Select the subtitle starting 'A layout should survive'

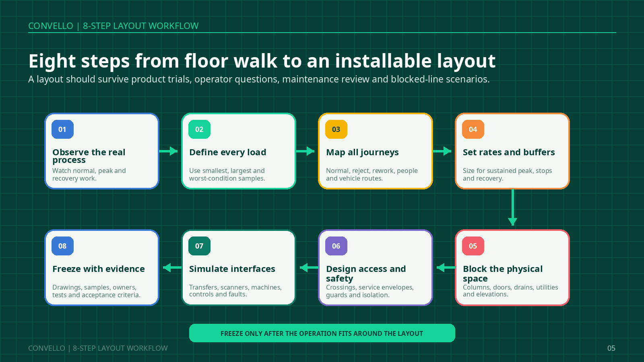click(259, 79)
